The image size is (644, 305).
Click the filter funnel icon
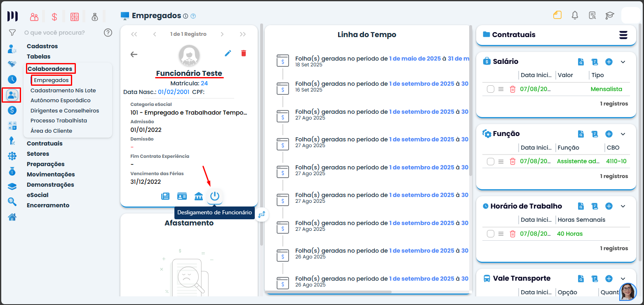(12, 33)
